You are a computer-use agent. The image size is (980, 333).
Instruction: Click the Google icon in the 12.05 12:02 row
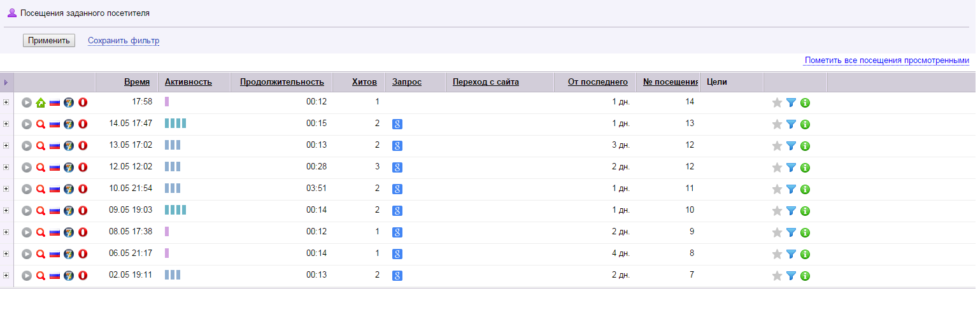point(397,167)
